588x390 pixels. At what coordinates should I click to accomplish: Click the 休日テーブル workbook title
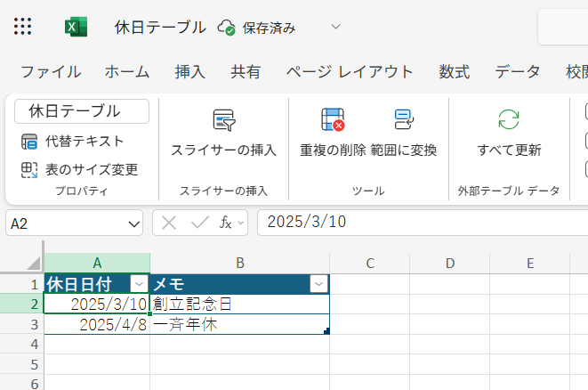[x=160, y=28]
